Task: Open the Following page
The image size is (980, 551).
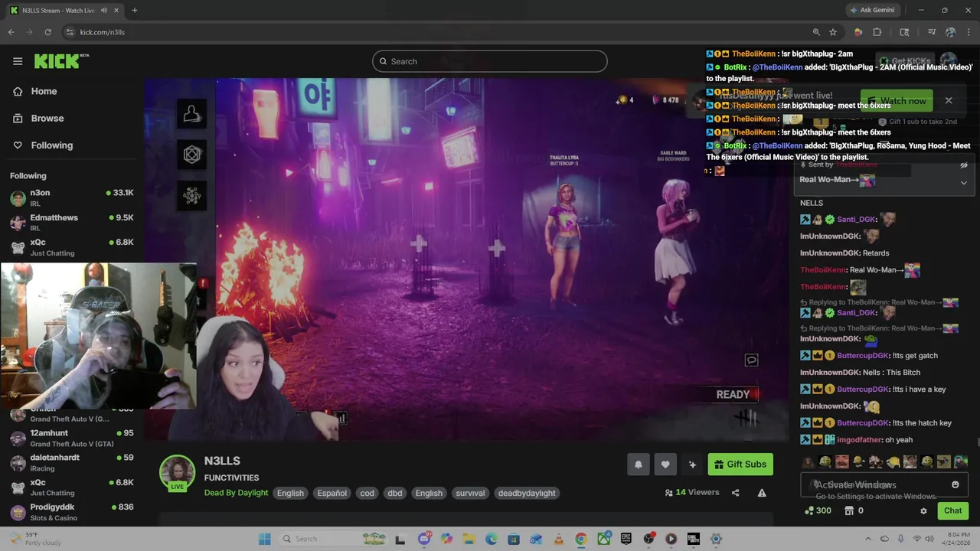Action: (x=51, y=145)
